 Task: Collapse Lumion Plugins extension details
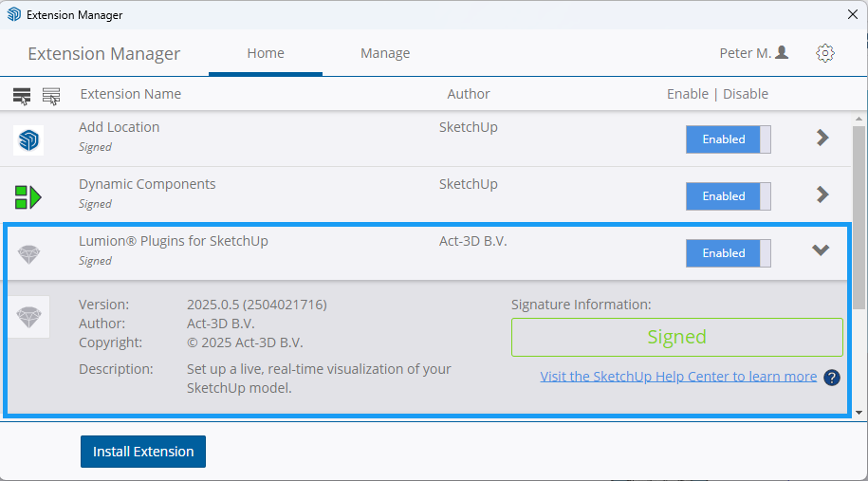tap(821, 250)
